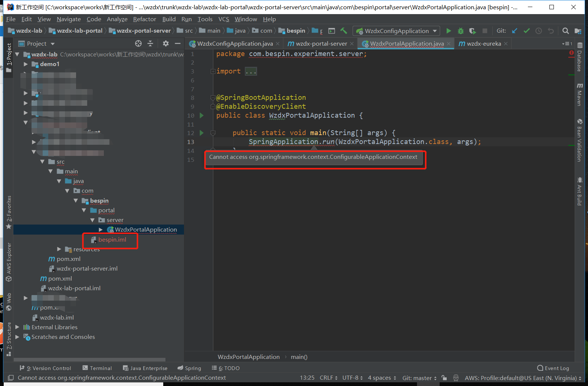Show Git history clock icon
588x386 pixels.
[539, 31]
